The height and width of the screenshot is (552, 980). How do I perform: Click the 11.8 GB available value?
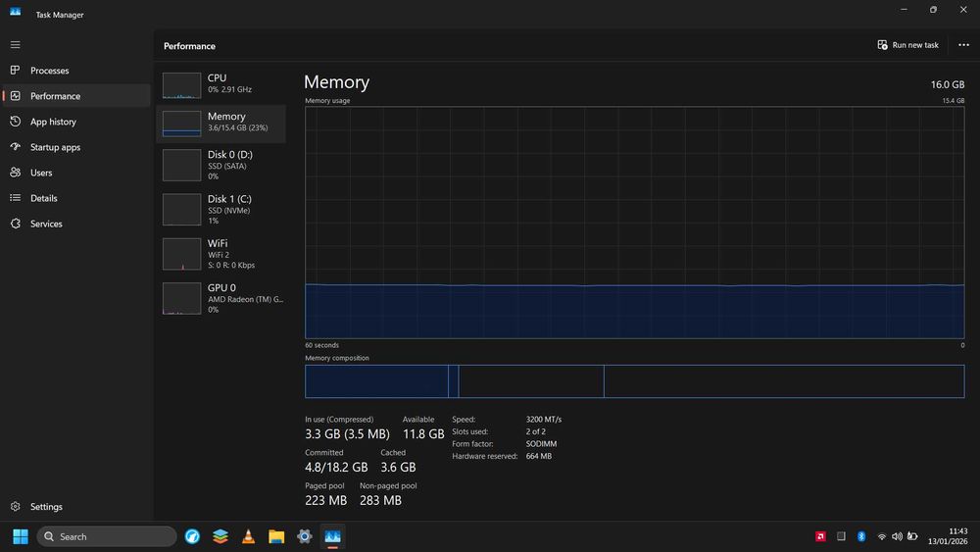coord(423,433)
